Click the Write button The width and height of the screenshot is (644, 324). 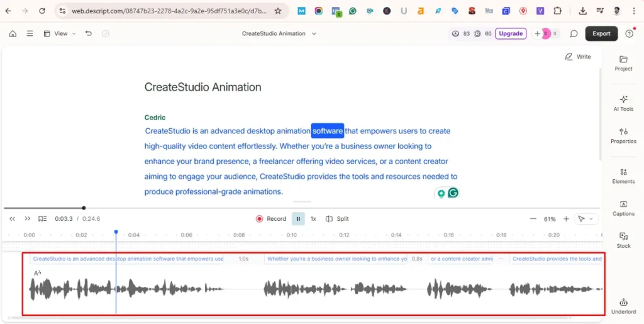click(x=578, y=57)
